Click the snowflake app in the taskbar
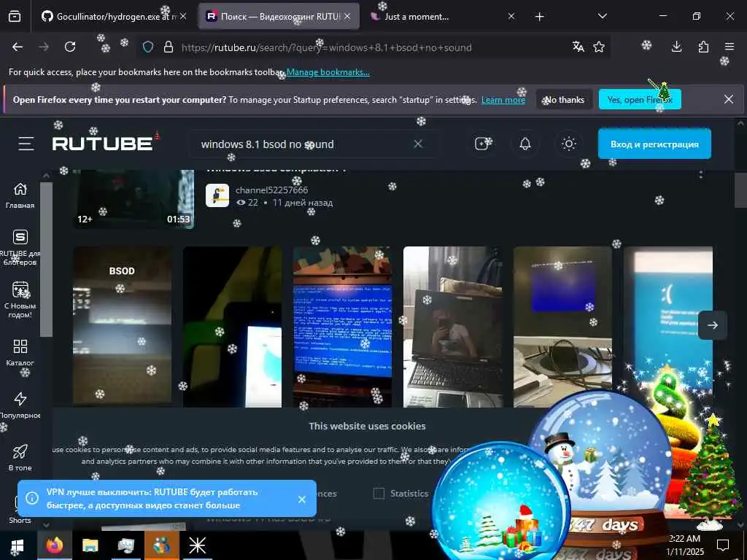Image resolution: width=747 pixels, height=560 pixels. click(197, 545)
